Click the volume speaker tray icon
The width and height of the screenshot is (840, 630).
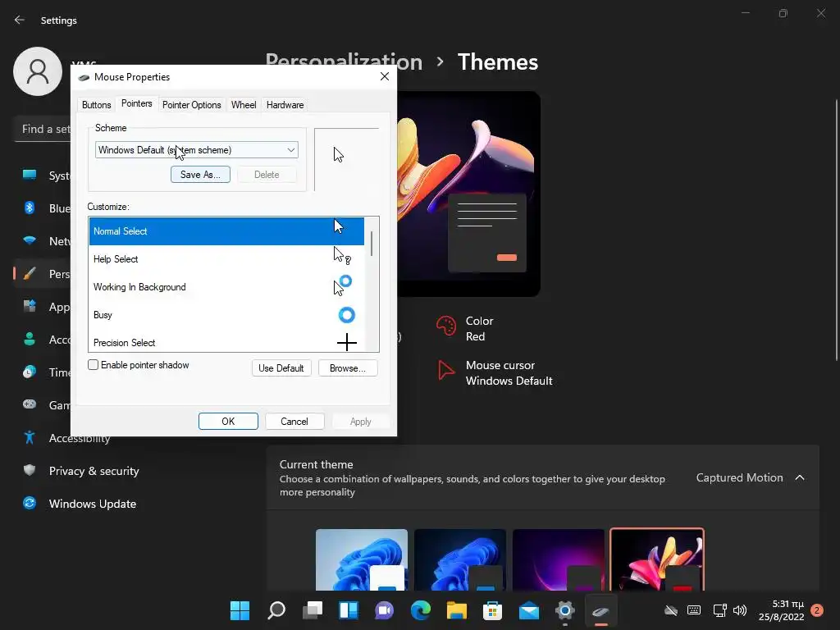(740, 610)
